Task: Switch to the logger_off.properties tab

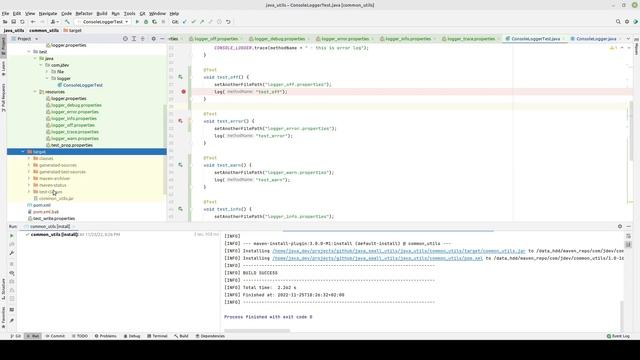Action: [216, 39]
